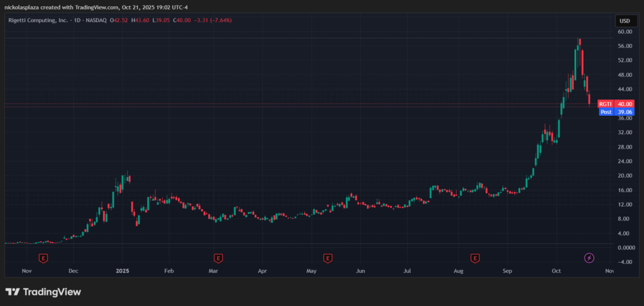
Task: Click the 60.00 price axis label
Action: click(625, 31)
